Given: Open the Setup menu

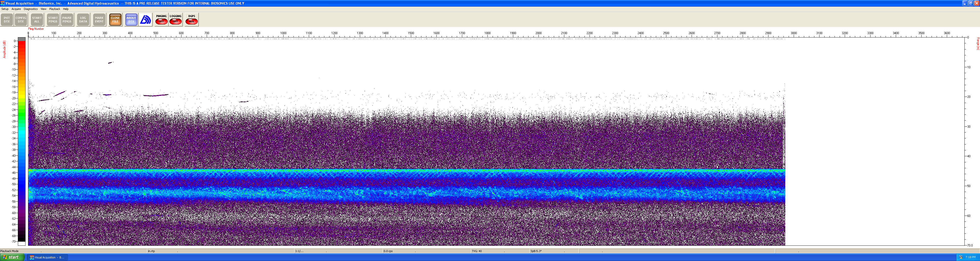Looking at the screenshot, I should tap(5, 9).
